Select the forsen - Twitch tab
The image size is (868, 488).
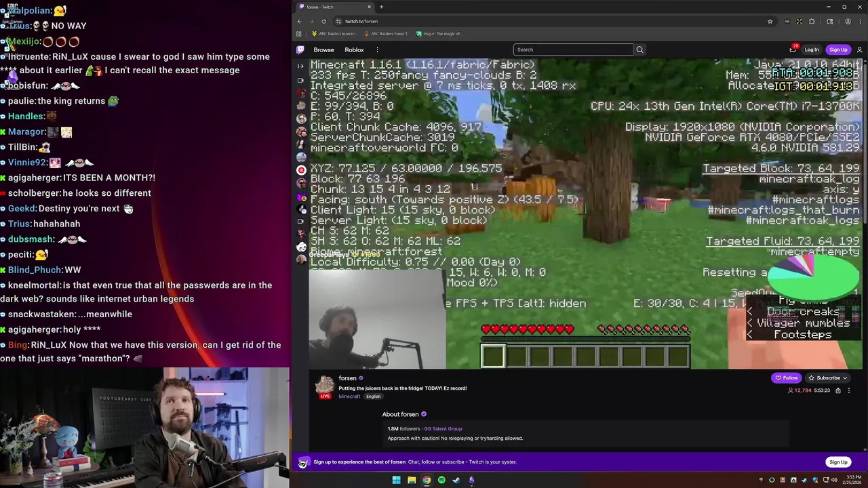(x=335, y=7)
